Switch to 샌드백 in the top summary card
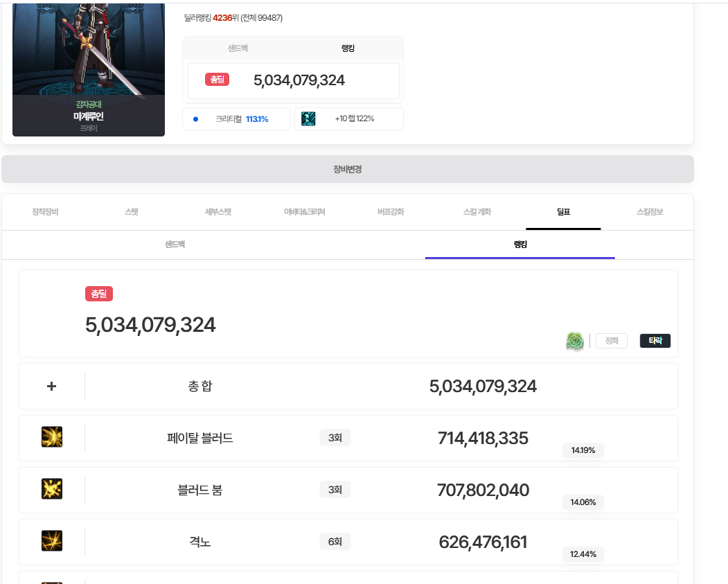This screenshot has width=728, height=584. click(238, 48)
